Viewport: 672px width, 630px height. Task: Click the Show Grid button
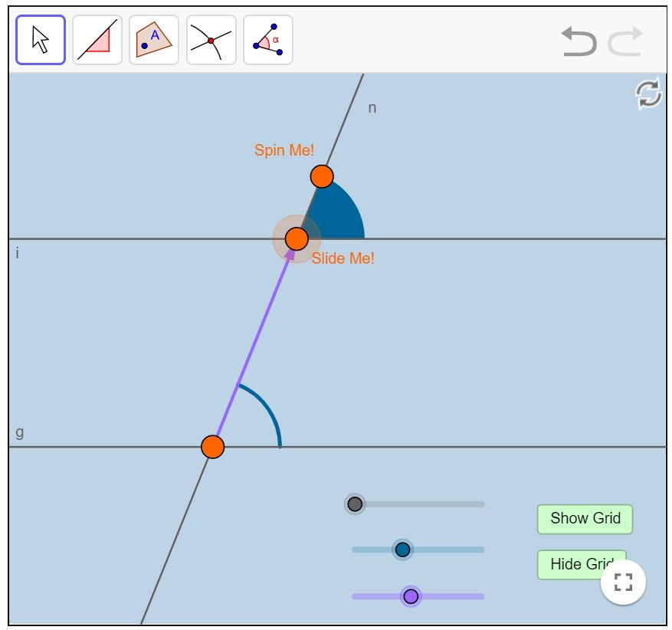pyautogui.click(x=585, y=519)
